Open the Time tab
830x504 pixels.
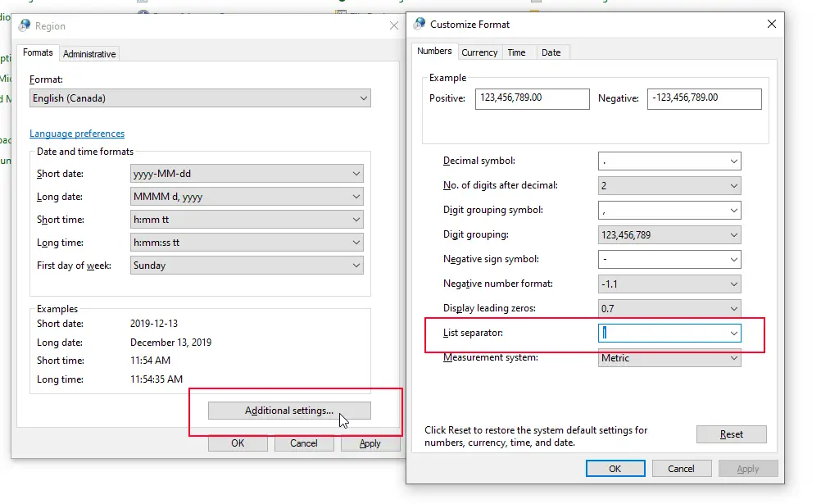coord(516,52)
